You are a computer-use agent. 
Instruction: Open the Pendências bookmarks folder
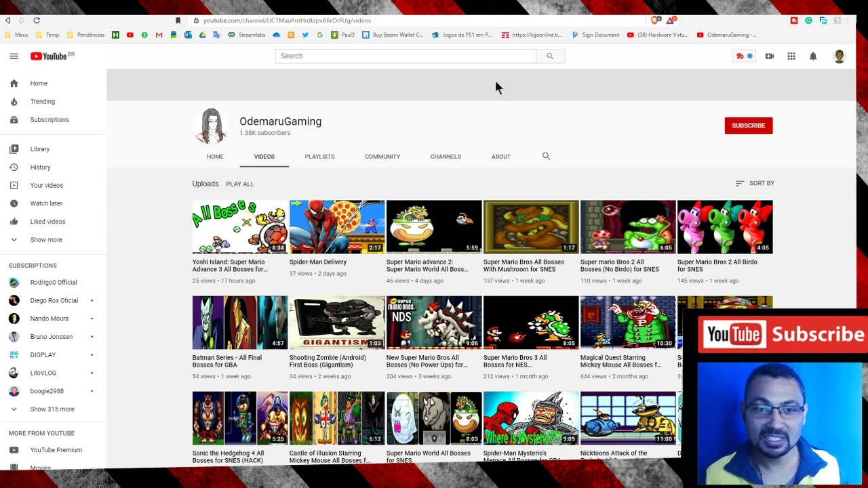pyautogui.click(x=86, y=35)
